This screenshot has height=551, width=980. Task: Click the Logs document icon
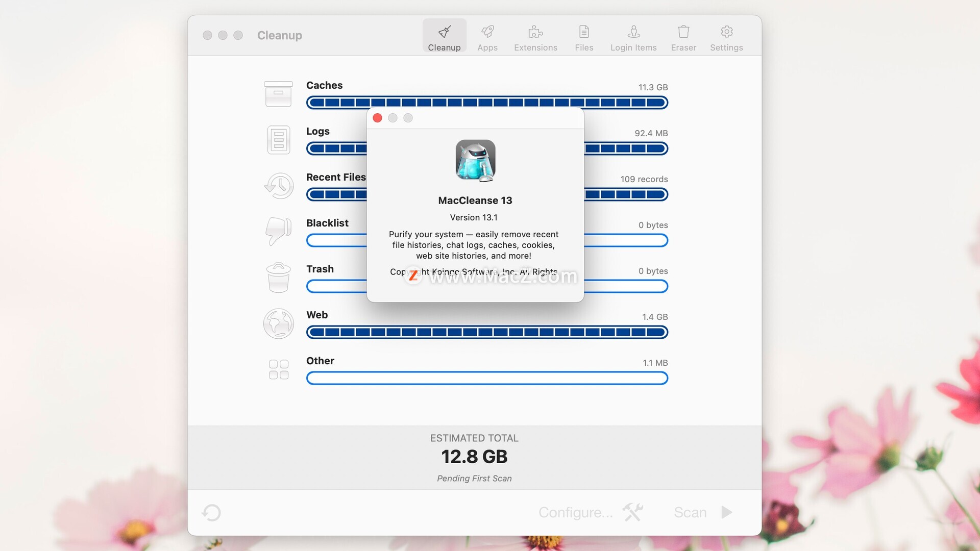pyautogui.click(x=279, y=140)
